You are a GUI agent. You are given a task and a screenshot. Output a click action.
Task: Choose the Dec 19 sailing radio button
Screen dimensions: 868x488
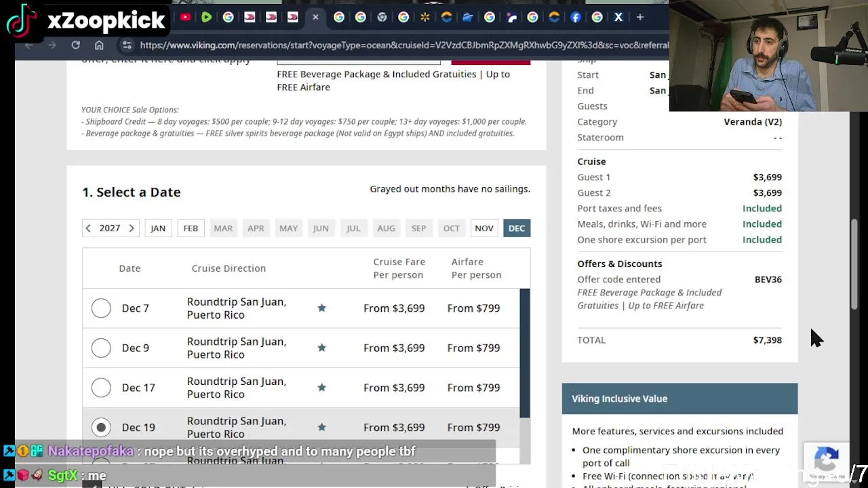(x=101, y=427)
